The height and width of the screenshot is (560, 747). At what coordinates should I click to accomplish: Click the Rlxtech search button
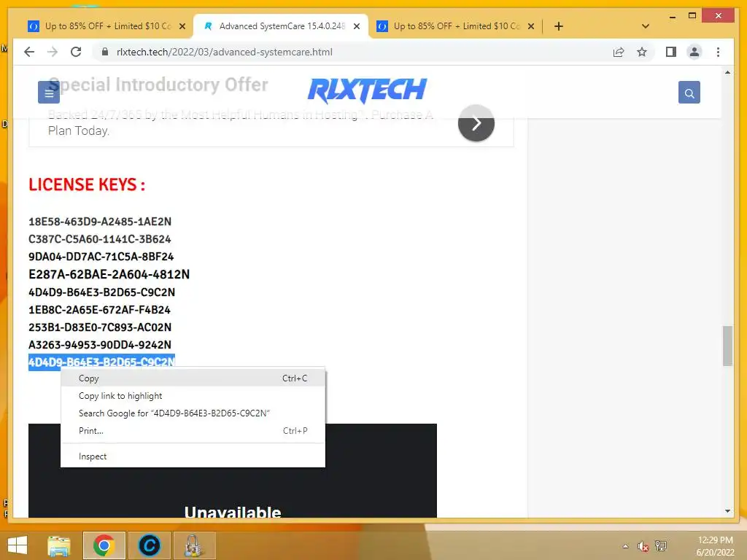coord(689,93)
